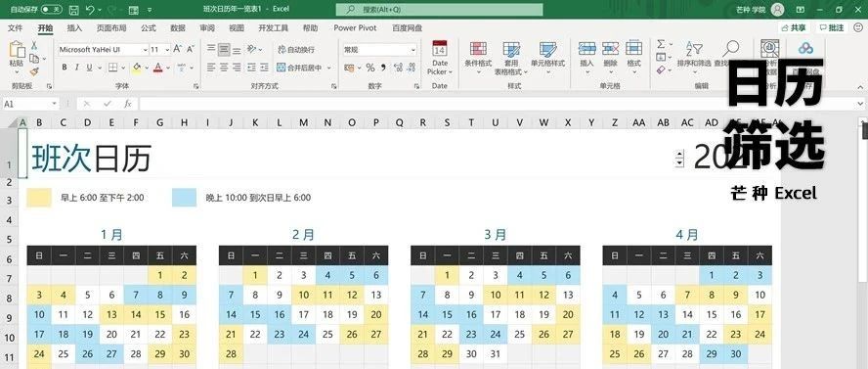Switch to the 公式 (Formulas) tab
This screenshot has width=868, height=369.
click(x=149, y=27)
